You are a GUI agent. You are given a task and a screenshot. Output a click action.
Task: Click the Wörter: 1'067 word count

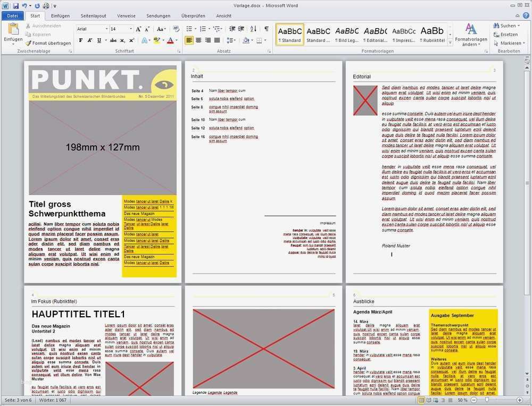coord(53,400)
